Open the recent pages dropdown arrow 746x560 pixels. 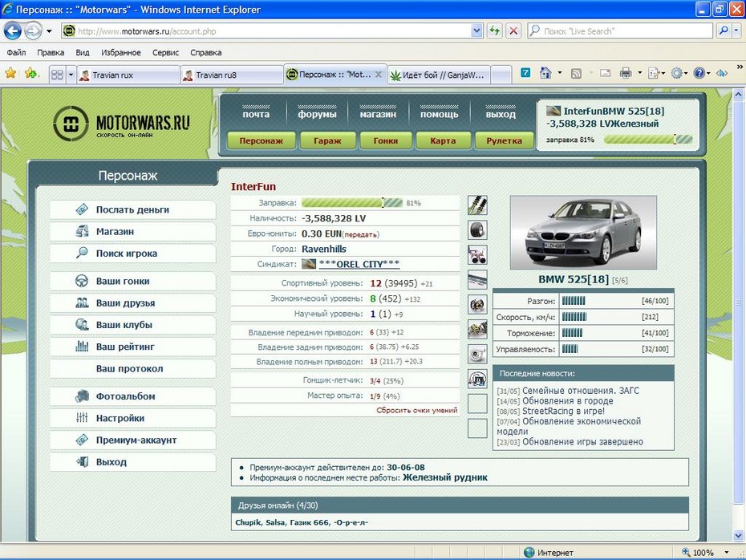click(49, 31)
